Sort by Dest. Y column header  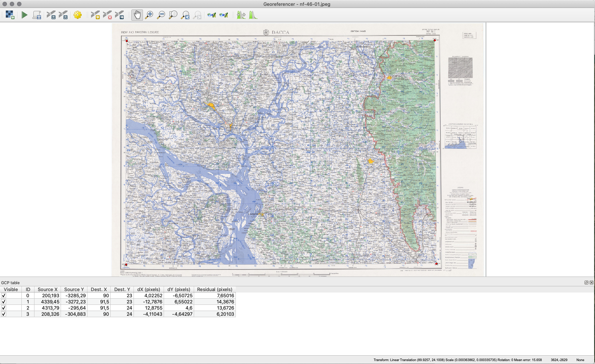click(122, 289)
